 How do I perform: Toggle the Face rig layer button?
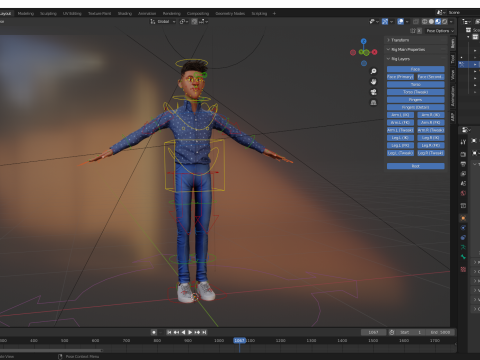click(x=416, y=69)
